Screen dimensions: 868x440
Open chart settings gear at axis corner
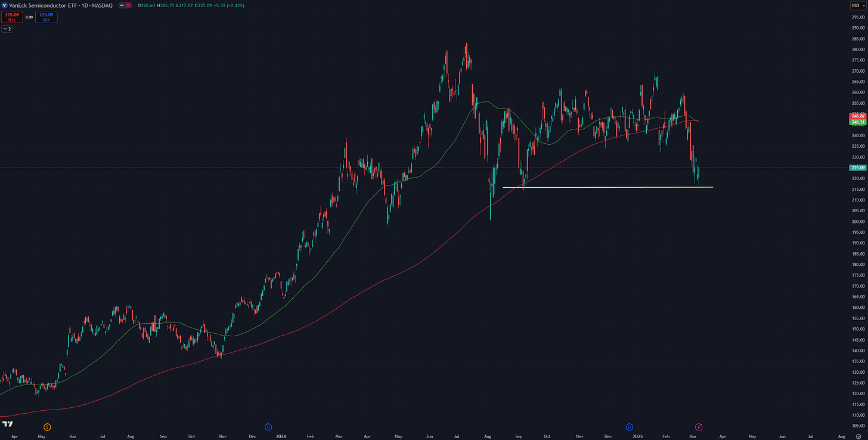coord(858,436)
